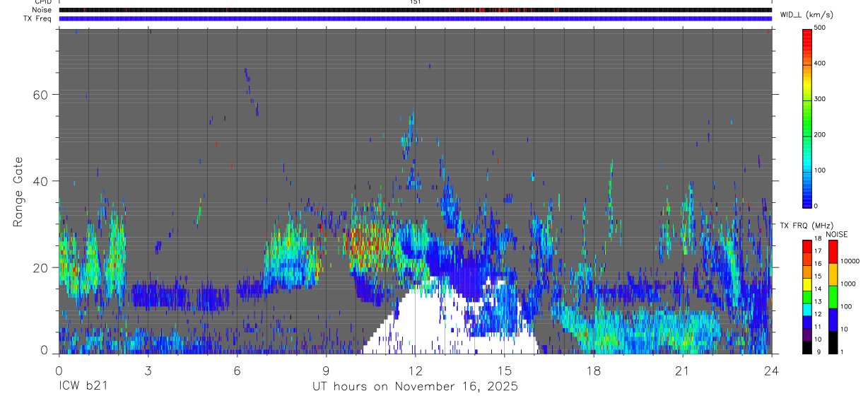Click the 12 label on UT hours axis
This screenshot has width=868, height=401.
pyautogui.click(x=415, y=371)
